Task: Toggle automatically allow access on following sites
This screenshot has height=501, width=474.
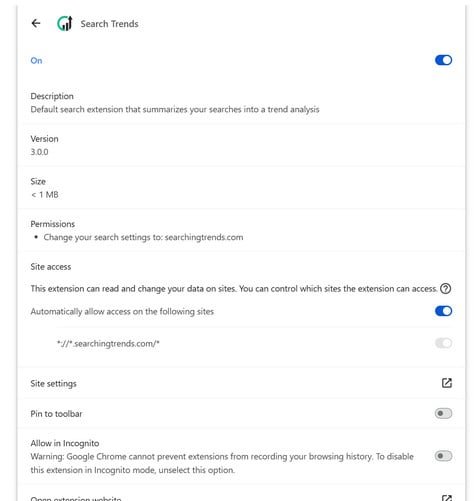Action: coord(443,311)
